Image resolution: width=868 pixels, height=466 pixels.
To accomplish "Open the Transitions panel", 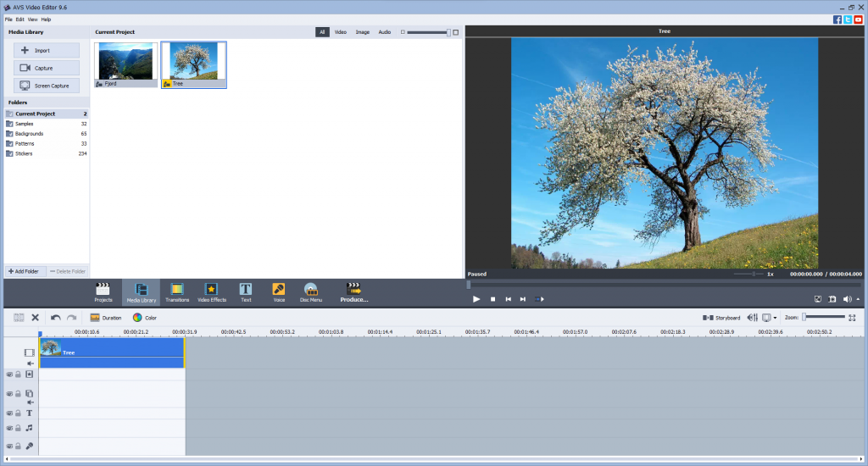I will (x=177, y=292).
